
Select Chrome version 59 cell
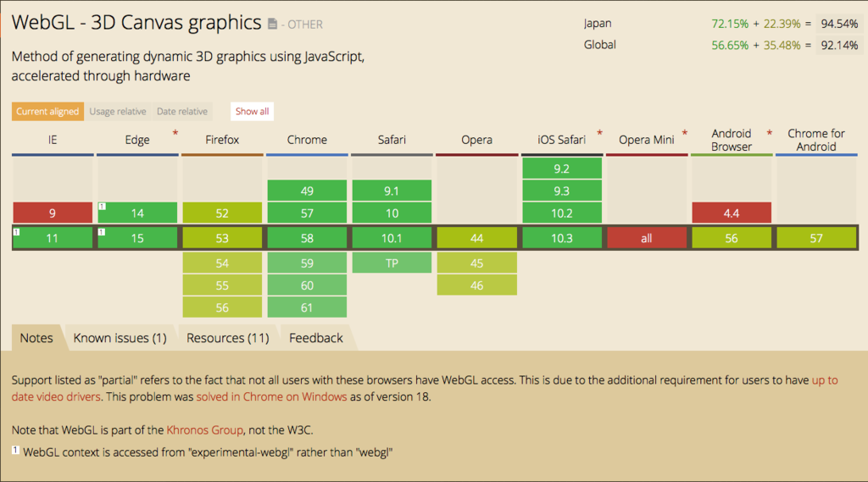coord(307,263)
